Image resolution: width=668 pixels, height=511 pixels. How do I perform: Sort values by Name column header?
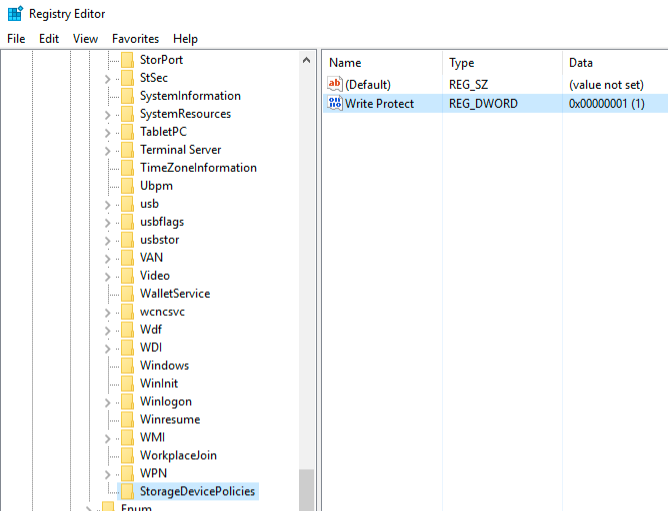coord(345,62)
